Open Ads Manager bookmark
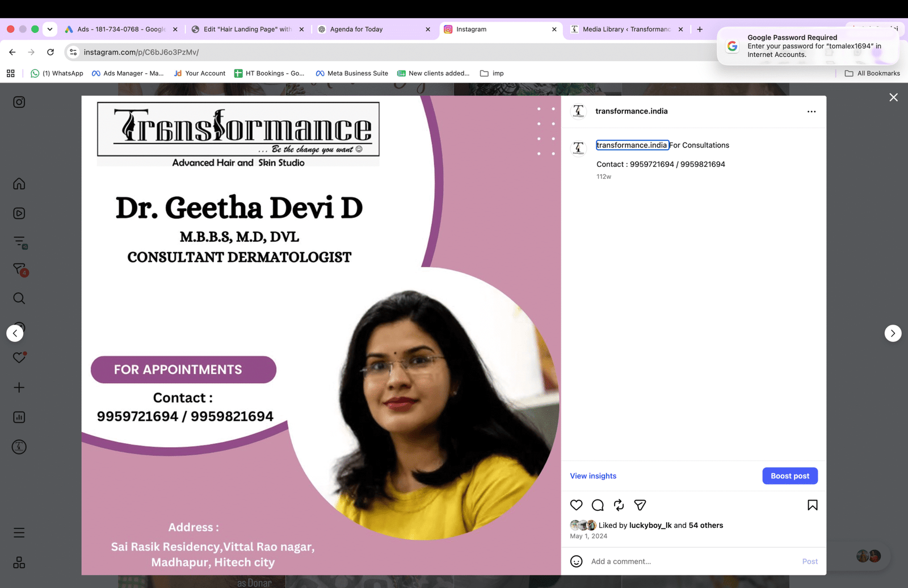The image size is (908, 588). tap(128, 73)
